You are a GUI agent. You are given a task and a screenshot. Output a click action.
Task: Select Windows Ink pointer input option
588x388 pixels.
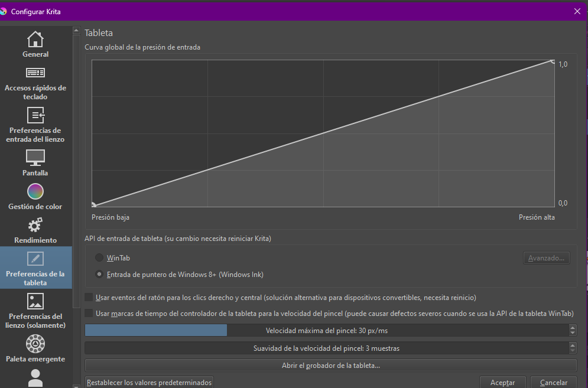pos(99,275)
